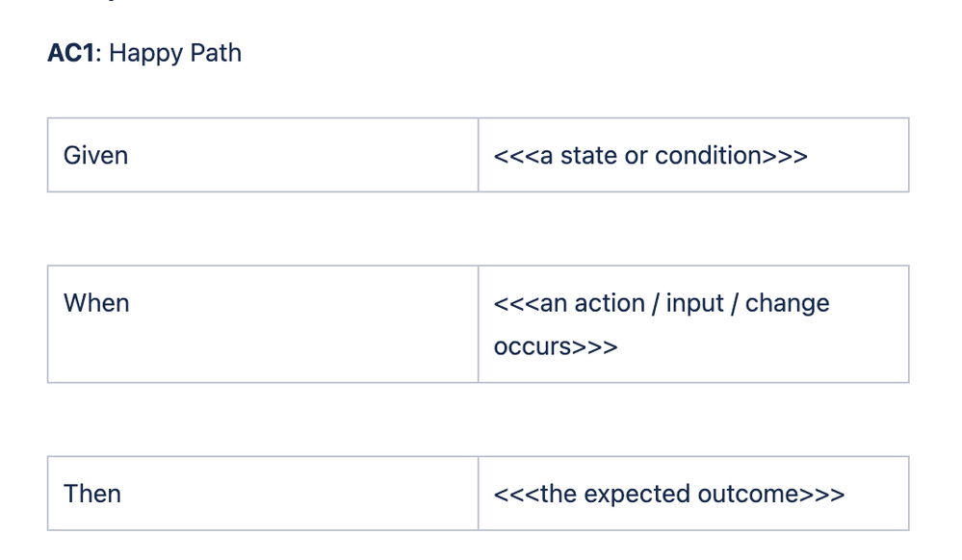Click the state or condition placeholder cell
Viewport: 962px width, 560px height.
coord(693,155)
